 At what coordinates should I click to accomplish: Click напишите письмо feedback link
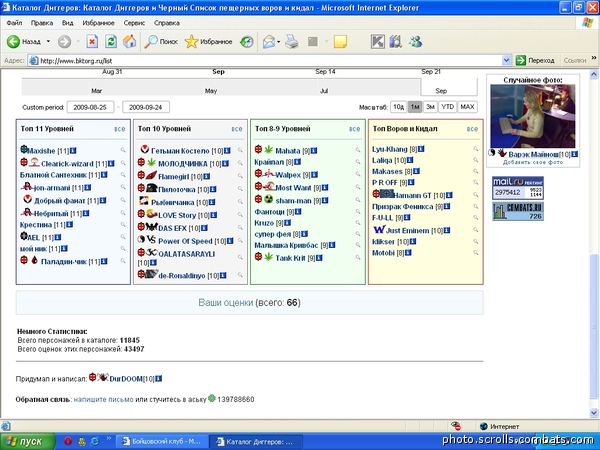[x=103, y=399]
